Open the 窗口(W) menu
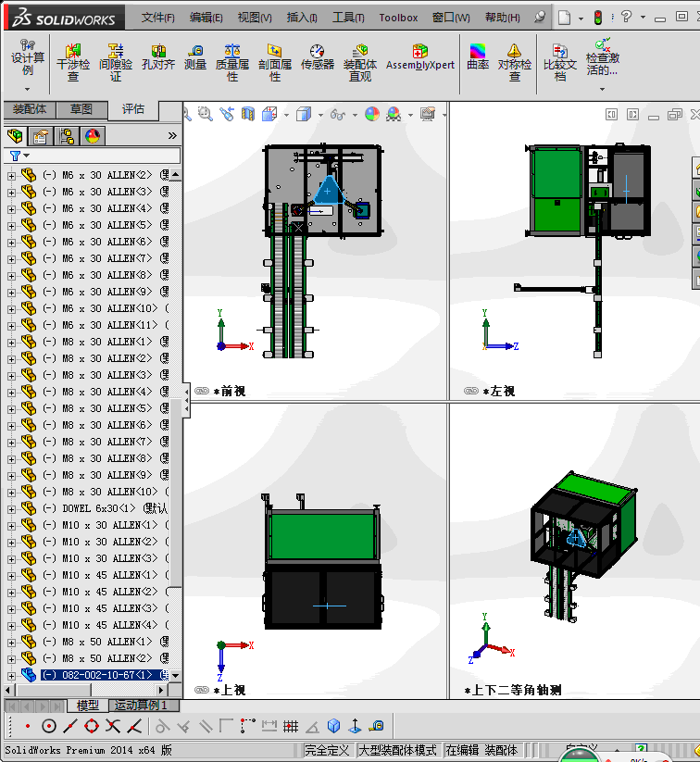 point(451,18)
